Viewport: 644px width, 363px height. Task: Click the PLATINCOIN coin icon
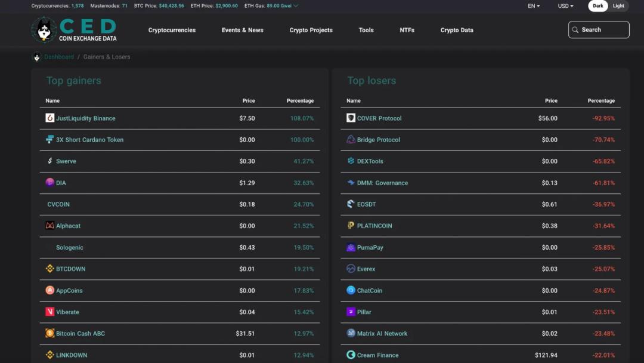[351, 225]
